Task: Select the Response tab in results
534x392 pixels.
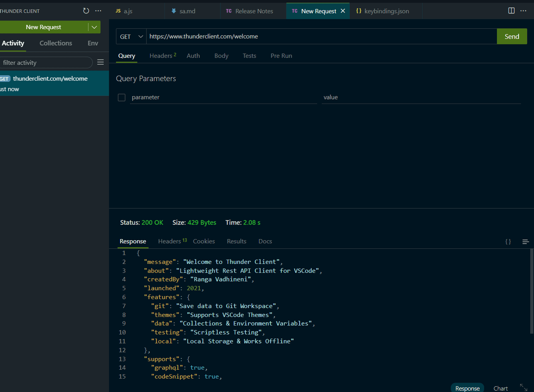Action: pyautogui.click(x=133, y=241)
